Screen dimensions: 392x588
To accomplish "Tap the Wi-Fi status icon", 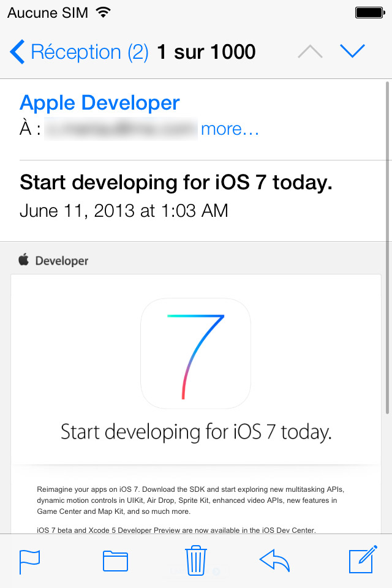I will click(x=103, y=12).
